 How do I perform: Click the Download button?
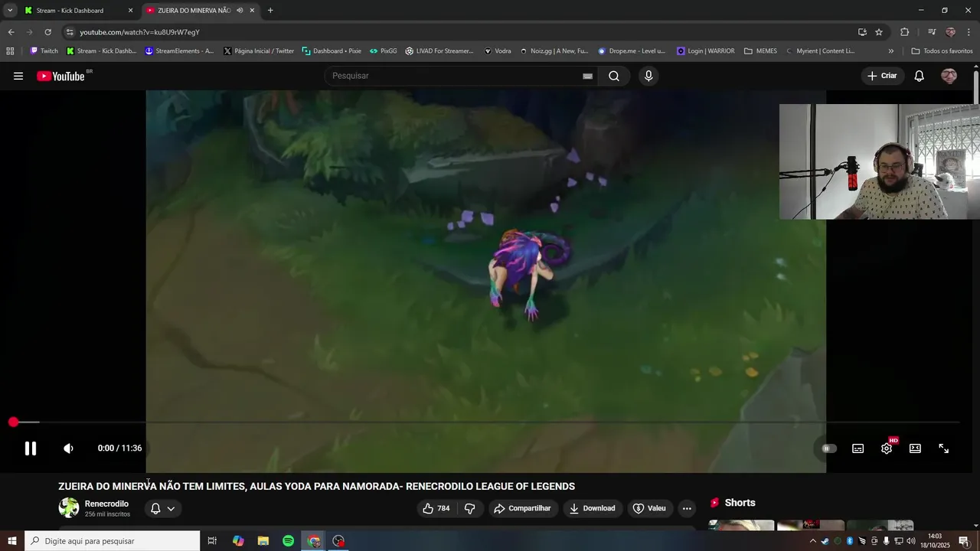point(592,508)
